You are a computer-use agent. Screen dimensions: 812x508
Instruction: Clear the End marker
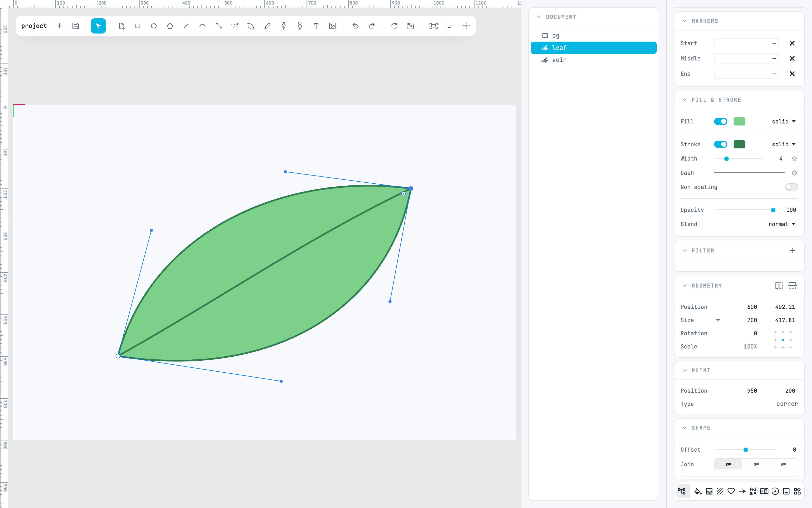click(792, 74)
